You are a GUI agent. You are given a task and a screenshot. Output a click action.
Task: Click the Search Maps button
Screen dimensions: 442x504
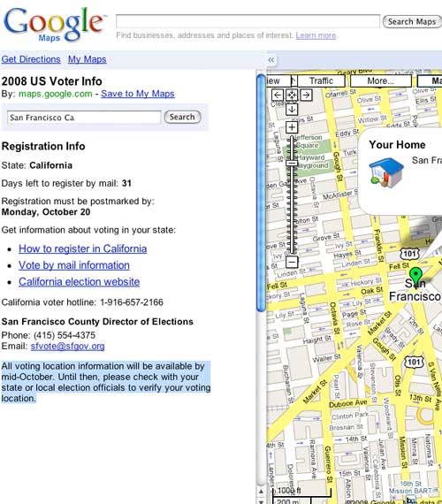[x=412, y=21]
